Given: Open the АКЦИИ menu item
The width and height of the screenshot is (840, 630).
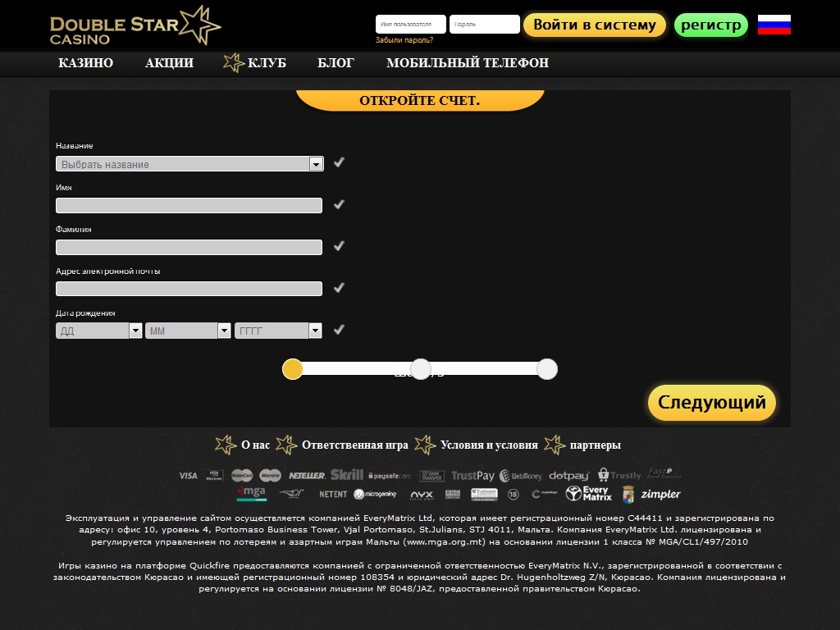Looking at the screenshot, I should tap(169, 63).
